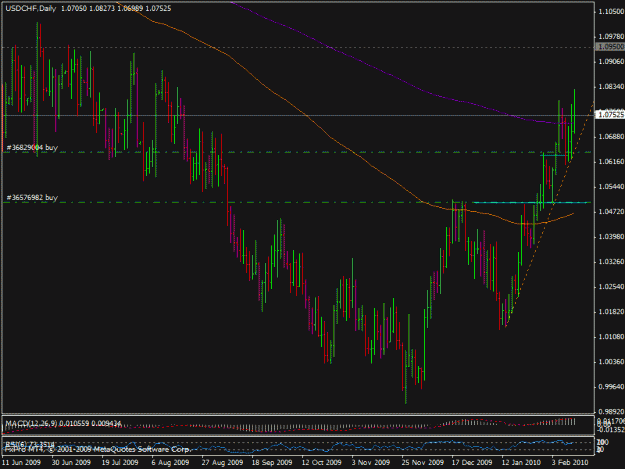Click the 3 Feb 2010 date label
625x469 pixels.
tap(570, 462)
